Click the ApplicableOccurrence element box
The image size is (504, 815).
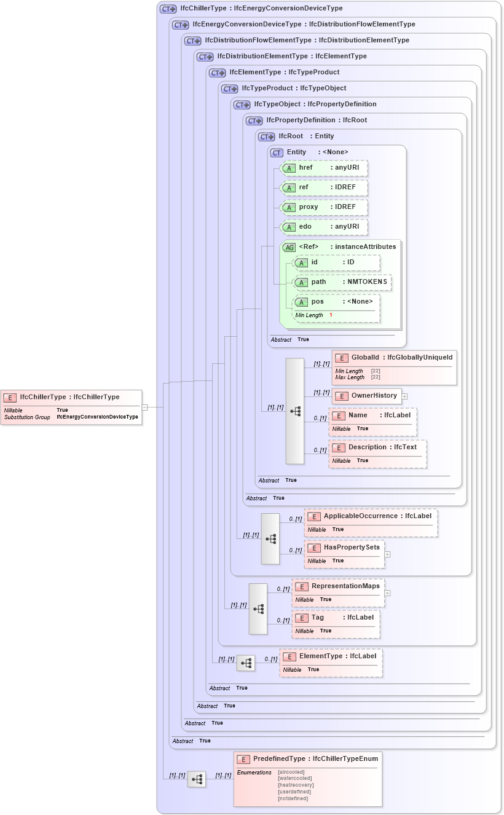point(370,523)
